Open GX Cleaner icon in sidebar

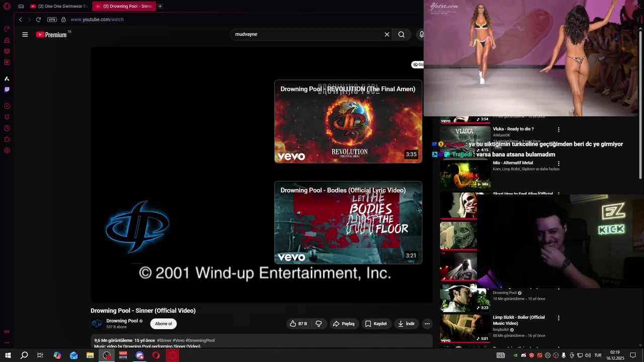click(x=7, y=40)
